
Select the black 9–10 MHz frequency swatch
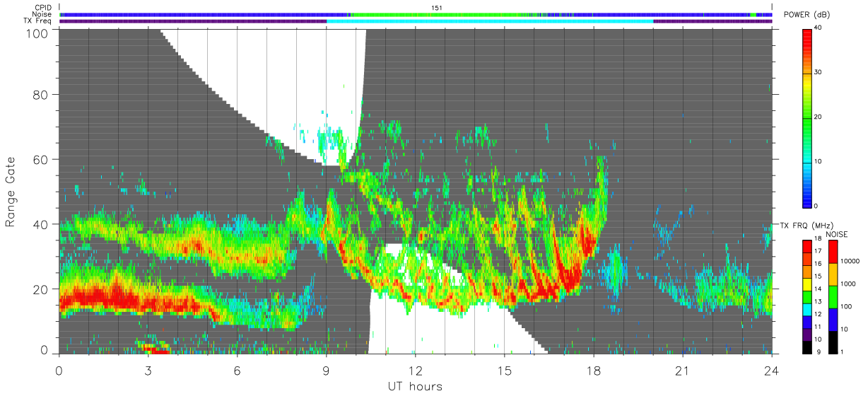(x=807, y=347)
